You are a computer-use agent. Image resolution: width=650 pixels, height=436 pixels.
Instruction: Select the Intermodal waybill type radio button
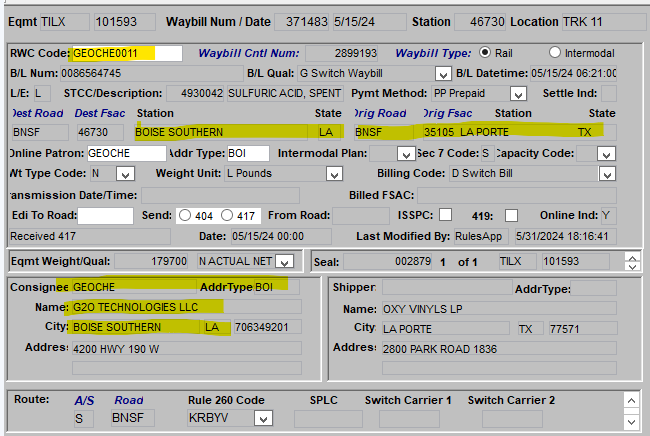[554, 53]
